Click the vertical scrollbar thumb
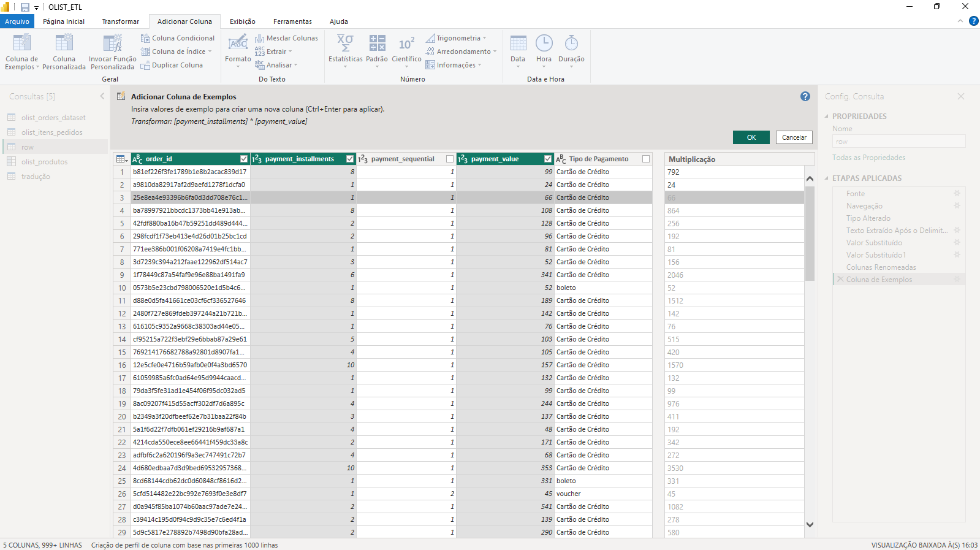This screenshot has width=980, height=550. 810,233
